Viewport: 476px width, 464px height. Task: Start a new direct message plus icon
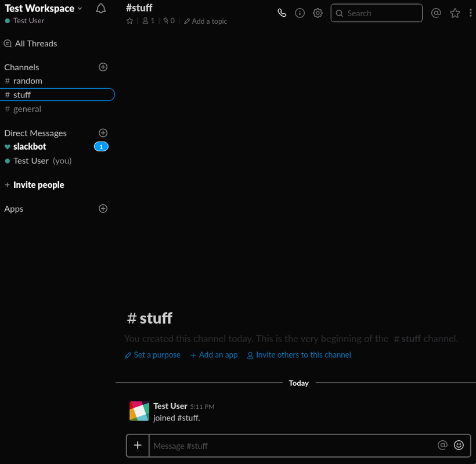click(x=103, y=133)
